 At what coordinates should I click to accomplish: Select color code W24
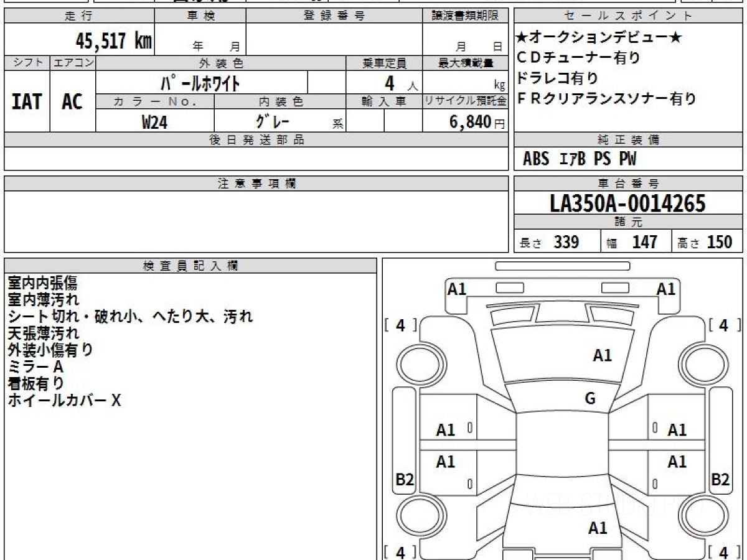[x=154, y=122]
